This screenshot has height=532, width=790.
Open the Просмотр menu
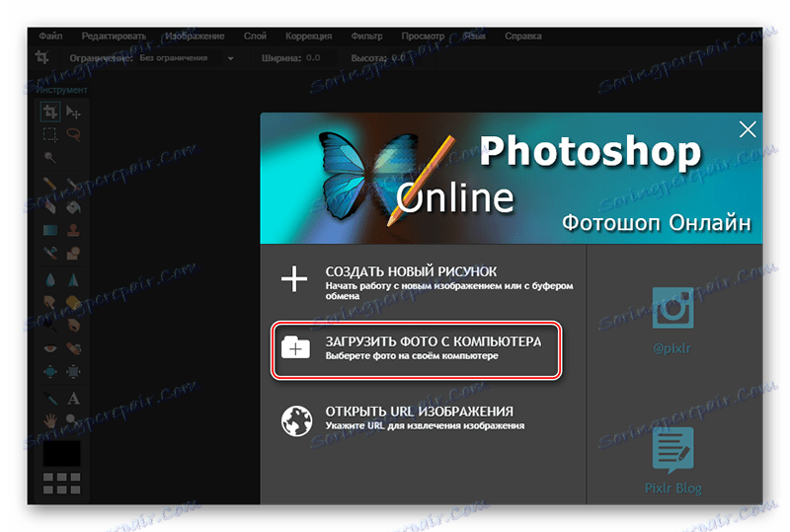(x=423, y=37)
